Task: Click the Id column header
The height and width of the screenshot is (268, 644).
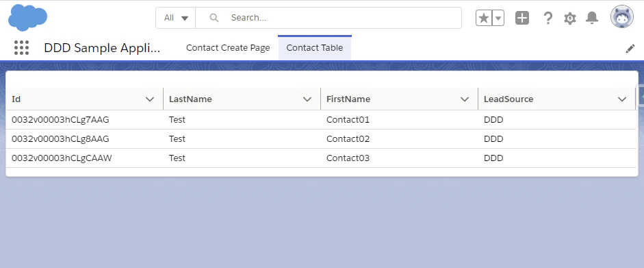Action: point(84,99)
